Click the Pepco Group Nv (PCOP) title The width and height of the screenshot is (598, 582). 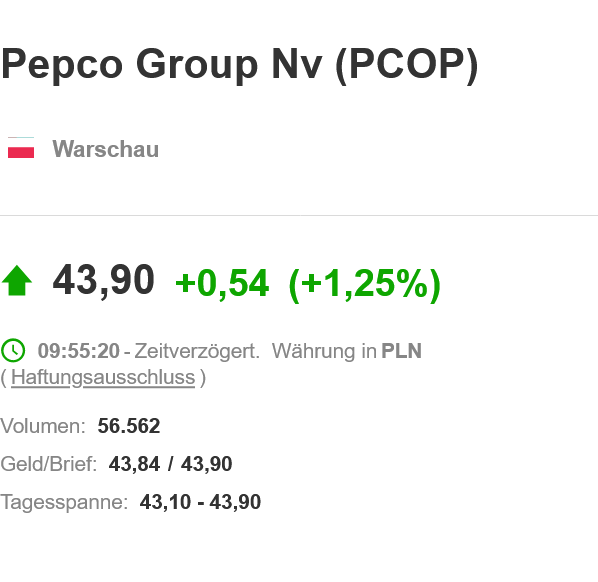239,64
